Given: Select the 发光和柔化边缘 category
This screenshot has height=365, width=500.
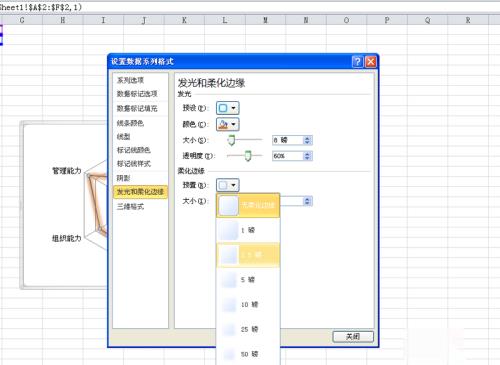Looking at the screenshot, I should [x=140, y=192].
